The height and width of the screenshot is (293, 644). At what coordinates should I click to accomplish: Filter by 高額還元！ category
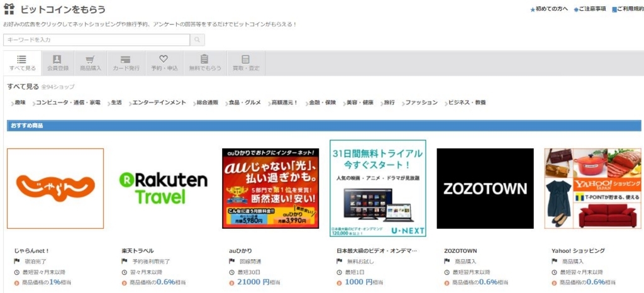pos(284,102)
